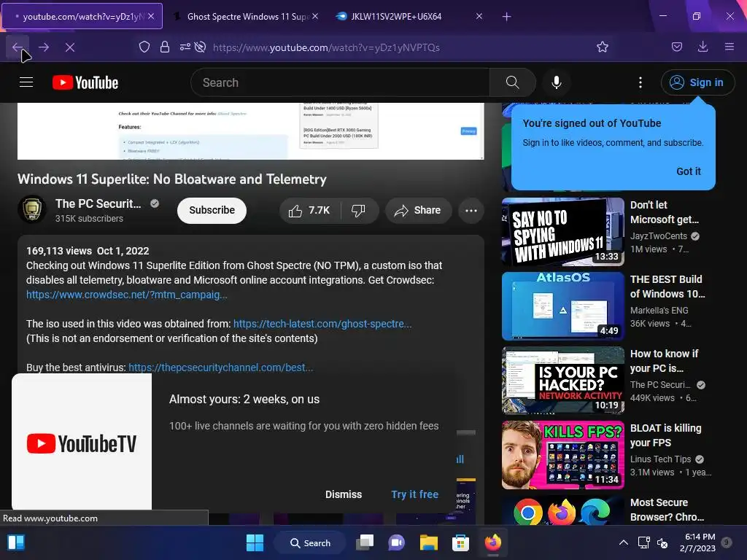Subscribe to The PC Security Channel
Viewport: 747px width, 560px height.
click(212, 211)
